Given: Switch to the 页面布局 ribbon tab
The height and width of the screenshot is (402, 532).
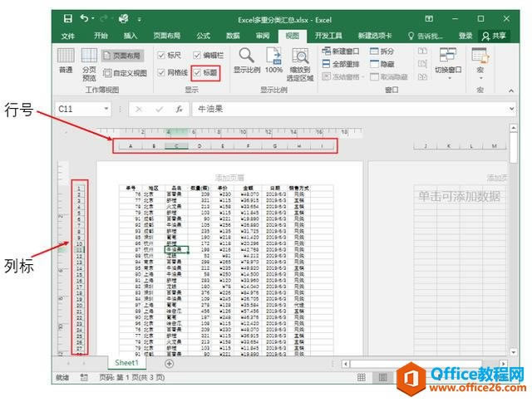Looking at the screenshot, I should coord(166,36).
